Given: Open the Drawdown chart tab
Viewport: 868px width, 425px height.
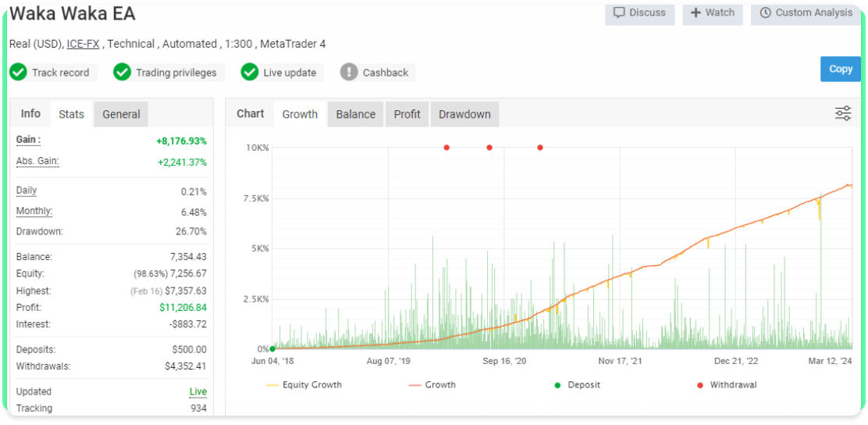Looking at the screenshot, I should click(x=464, y=114).
